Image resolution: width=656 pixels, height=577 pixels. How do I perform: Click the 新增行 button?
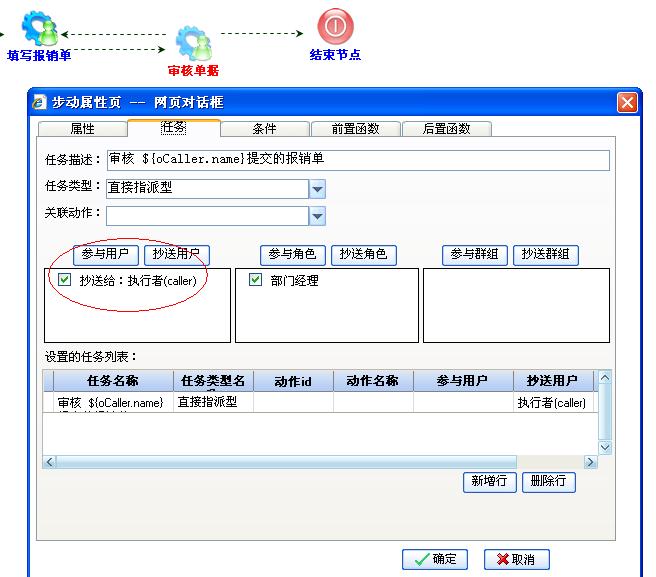click(x=489, y=482)
